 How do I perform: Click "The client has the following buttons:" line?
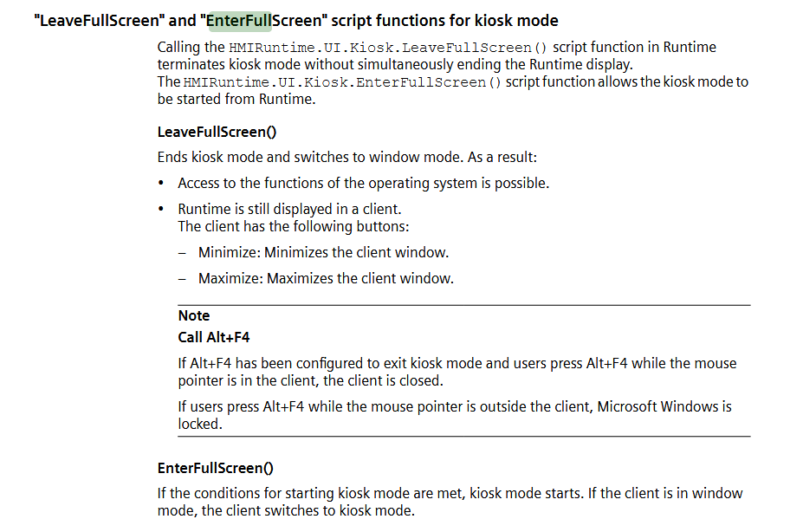tap(293, 227)
